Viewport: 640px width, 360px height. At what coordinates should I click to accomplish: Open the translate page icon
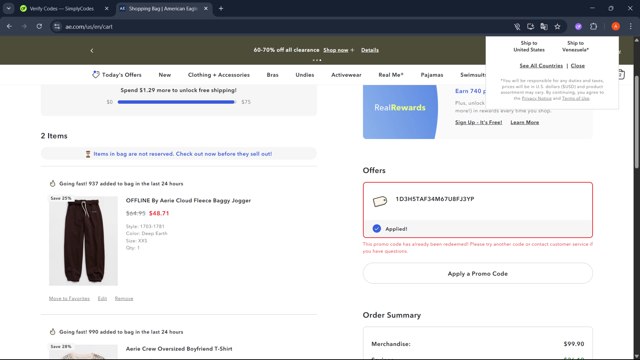point(544,27)
